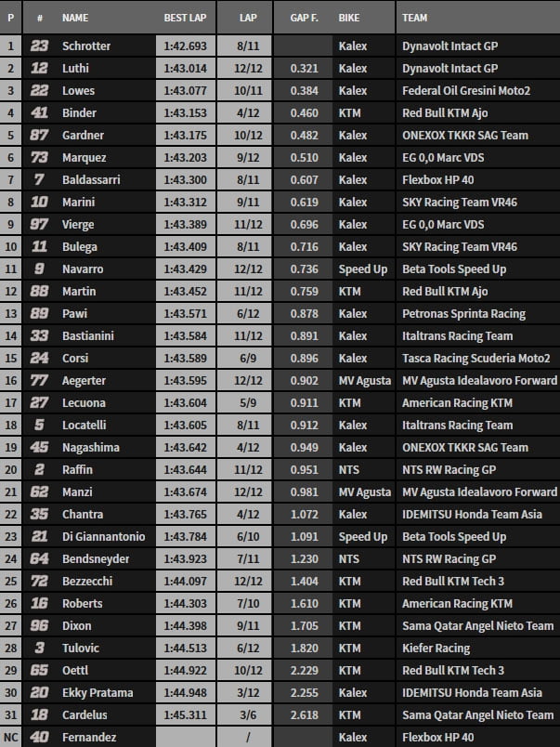
Task: Select Marquez in the name column
Action: [85, 158]
